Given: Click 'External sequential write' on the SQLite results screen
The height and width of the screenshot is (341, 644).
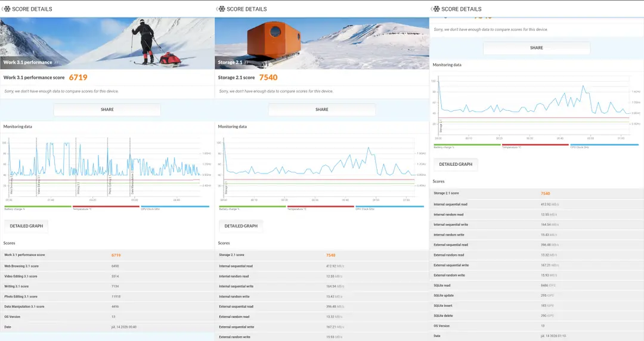Looking at the screenshot, I should tap(451, 265).
